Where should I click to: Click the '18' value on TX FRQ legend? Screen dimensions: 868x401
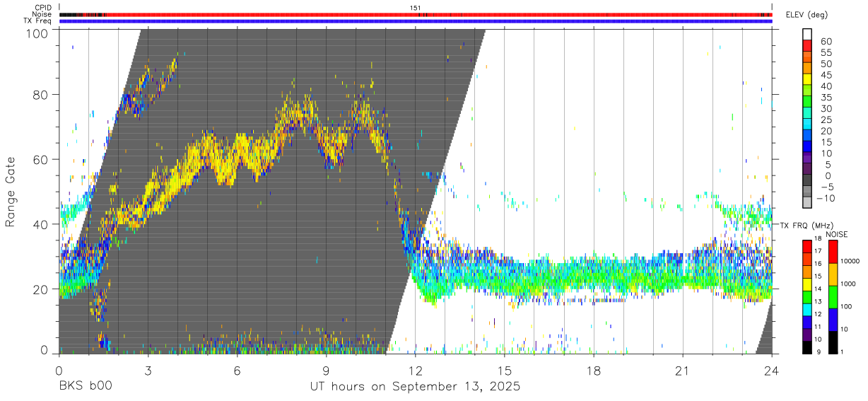point(818,240)
